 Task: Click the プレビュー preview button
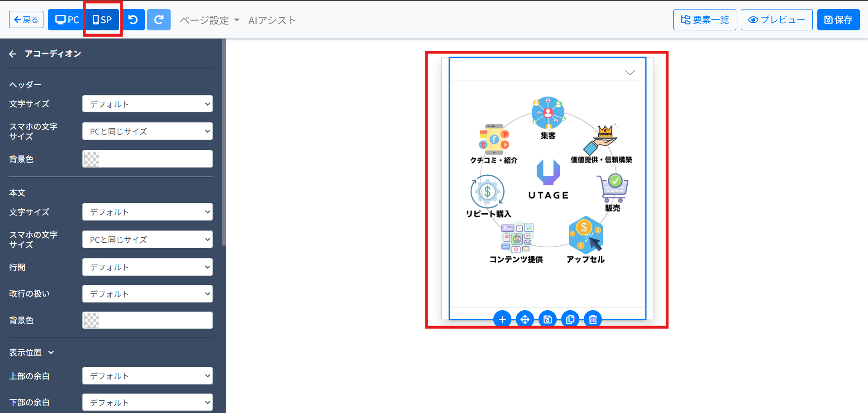pyautogui.click(x=777, y=19)
